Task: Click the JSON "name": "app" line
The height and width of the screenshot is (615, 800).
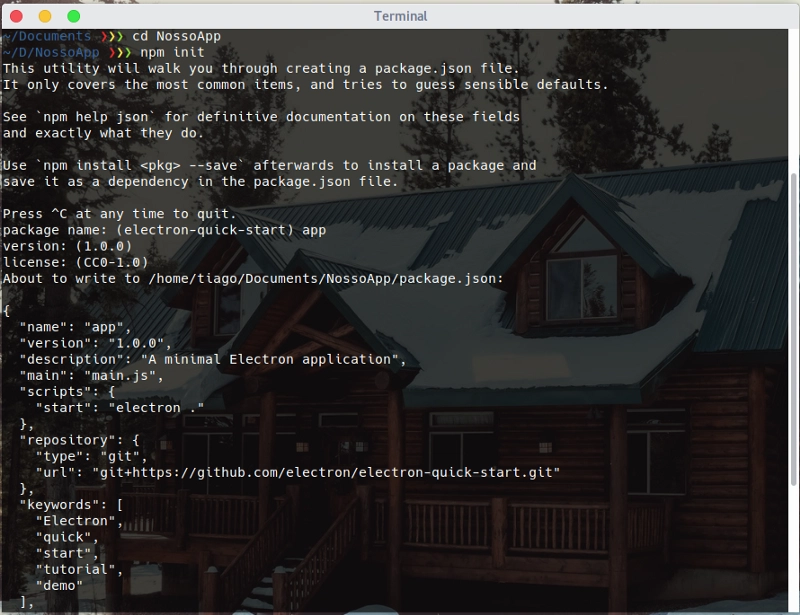Action: (x=75, y=327)
